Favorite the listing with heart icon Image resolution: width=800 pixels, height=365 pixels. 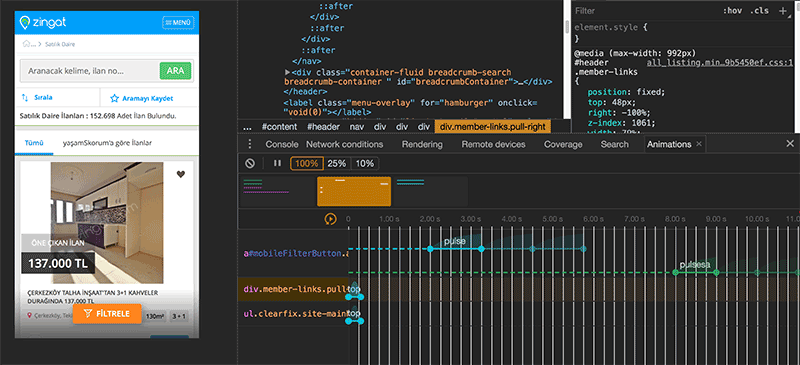point(181,175)
